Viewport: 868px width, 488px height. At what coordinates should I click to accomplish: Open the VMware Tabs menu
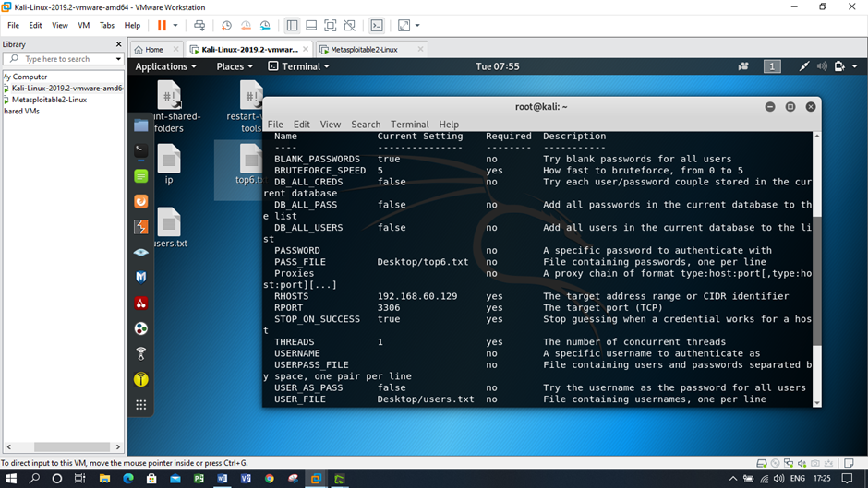coord(107,26)
